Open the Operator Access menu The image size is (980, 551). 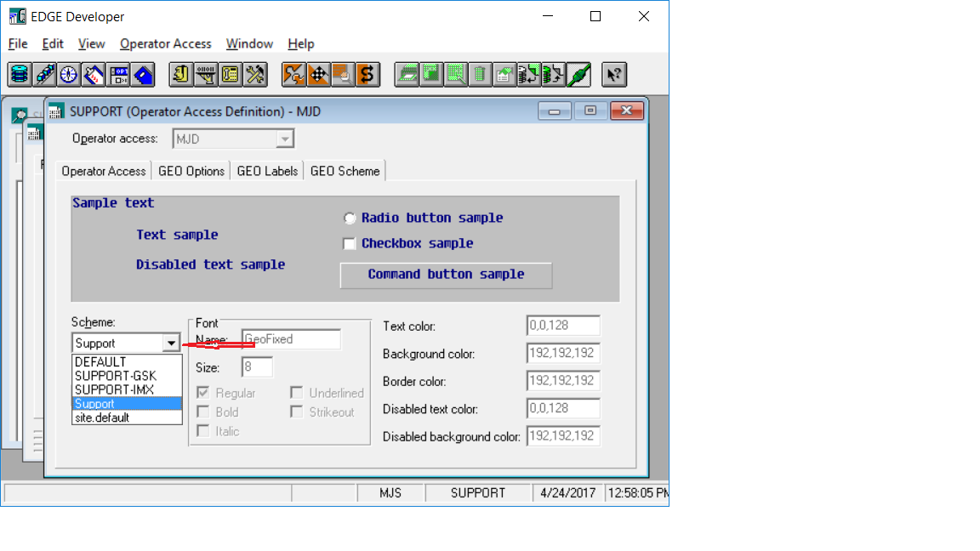(x=166, y=43)
